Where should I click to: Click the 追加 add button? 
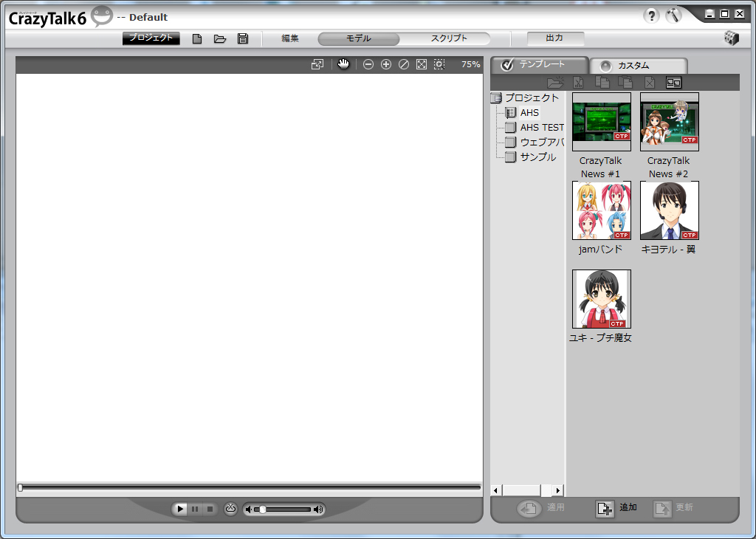(616, 508)
